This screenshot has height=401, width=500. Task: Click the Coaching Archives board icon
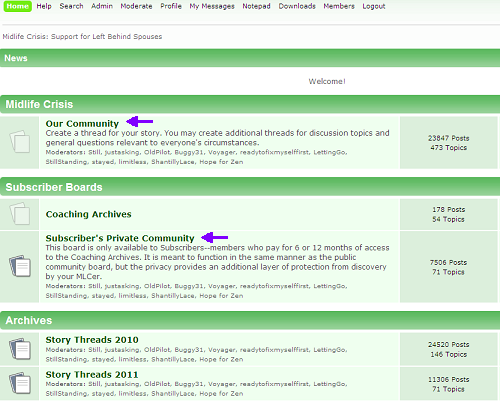point(20,213)
